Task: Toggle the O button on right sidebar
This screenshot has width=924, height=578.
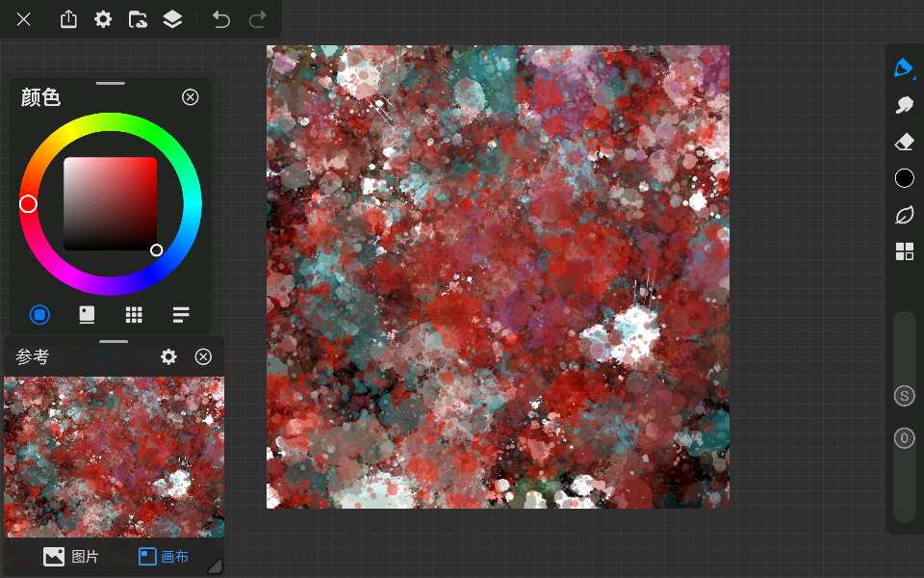Action: (x=904, y=438)
